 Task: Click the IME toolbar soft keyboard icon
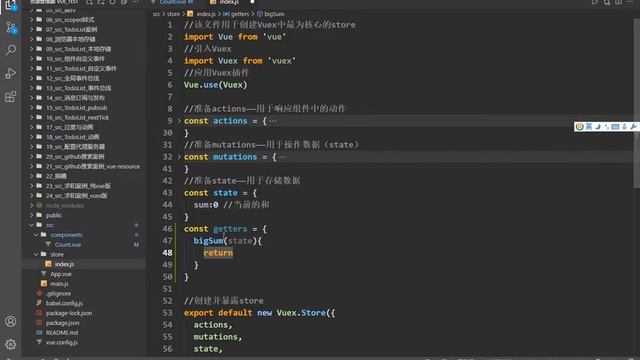(616, 127)
